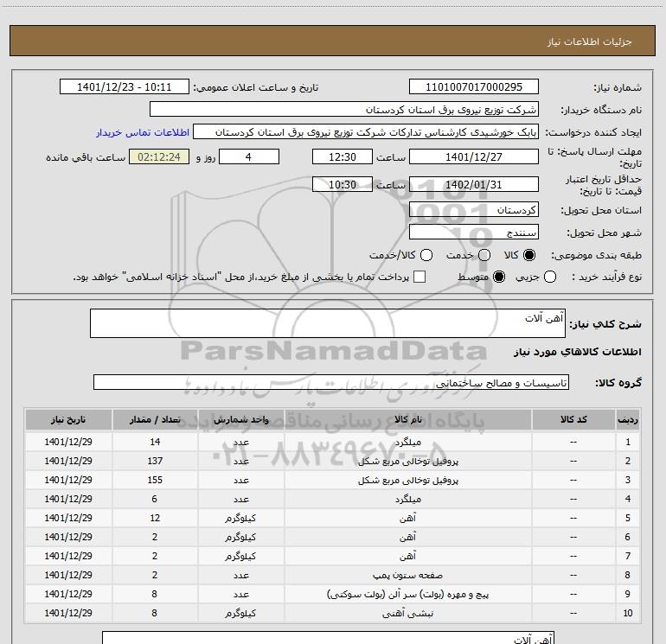
Task: Click پروفیل توخالی مربع شکل in row 2
Action: [x=407, y=461]
